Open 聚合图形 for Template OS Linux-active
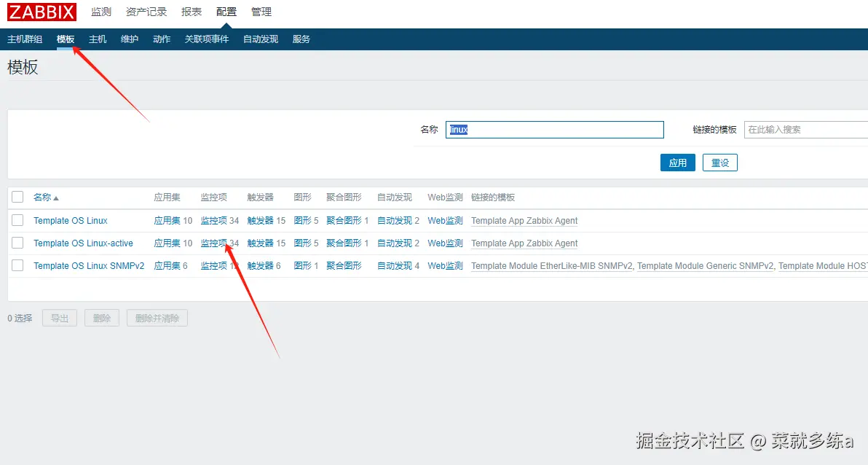This screenshot has height=465, width=868. click(x=344, y=243)
